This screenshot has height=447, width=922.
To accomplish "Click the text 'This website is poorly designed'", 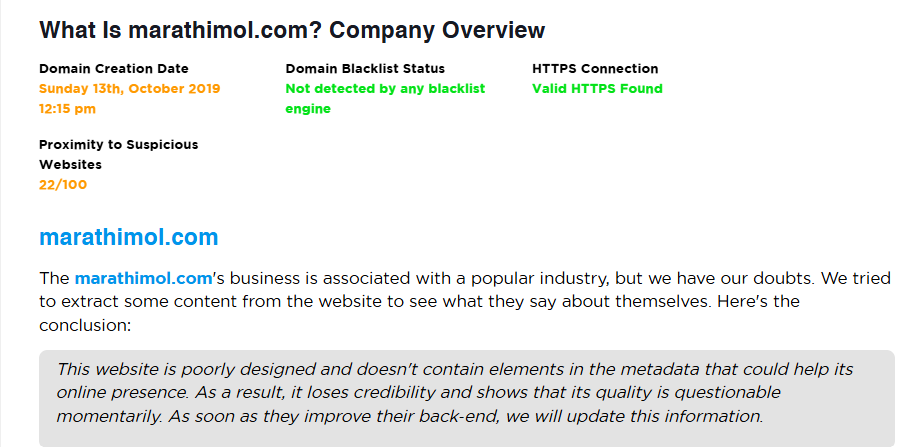I will pyautogui.click(x=186, y=369).
